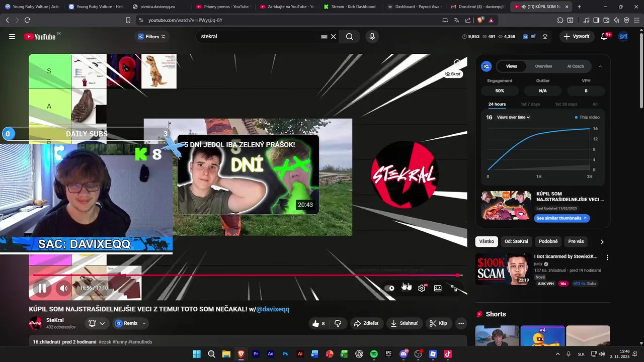644x362 pixels.
Task: Hide overlay with Skryť button
Action: pos(453,74)
